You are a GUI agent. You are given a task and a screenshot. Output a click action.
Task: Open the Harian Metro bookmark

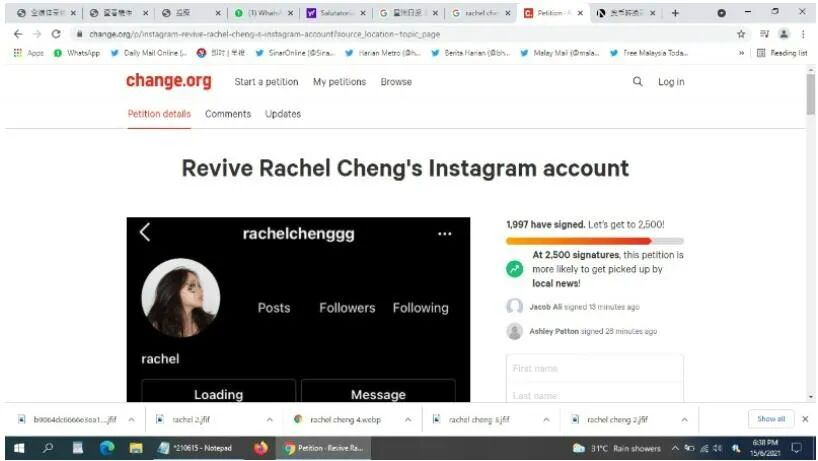[382, 53]
